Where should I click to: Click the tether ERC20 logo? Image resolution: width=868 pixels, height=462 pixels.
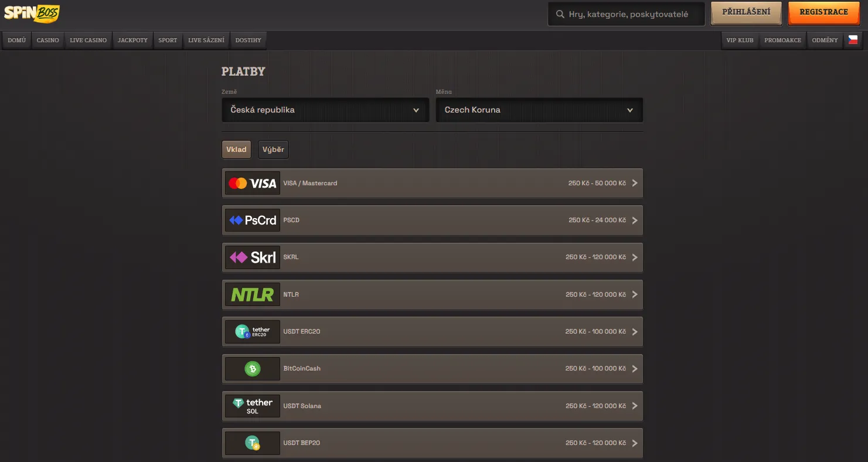click(x=253, y=332)
